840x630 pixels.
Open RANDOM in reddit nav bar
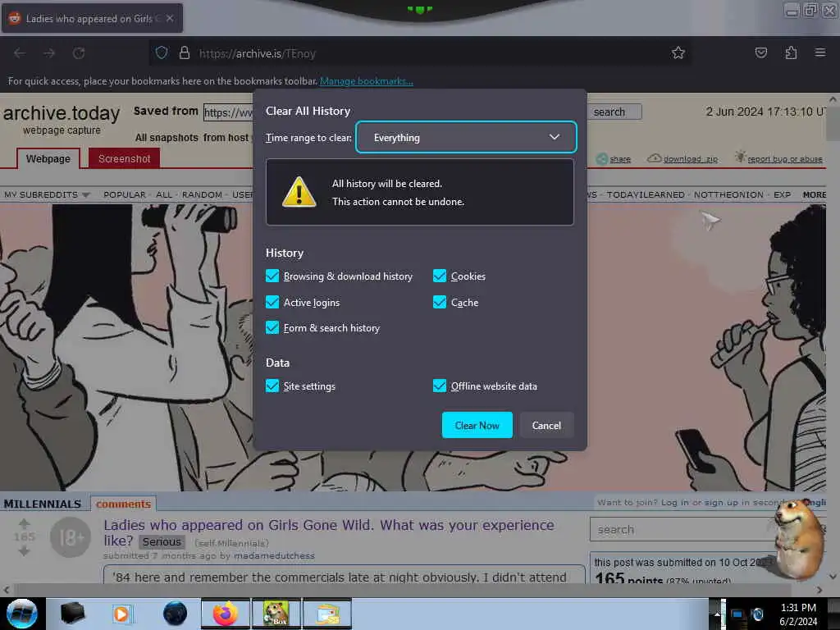[x=202, y=194]
